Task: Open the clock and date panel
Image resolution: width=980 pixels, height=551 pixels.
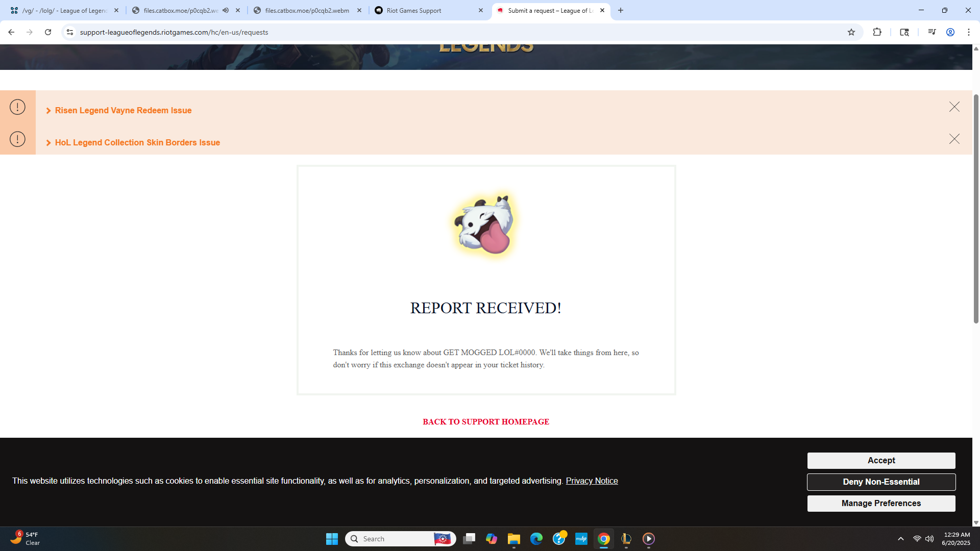Action: point(957,539)
